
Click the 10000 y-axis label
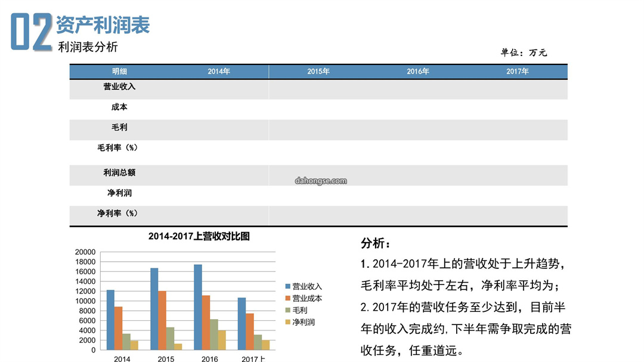(85, 301)
